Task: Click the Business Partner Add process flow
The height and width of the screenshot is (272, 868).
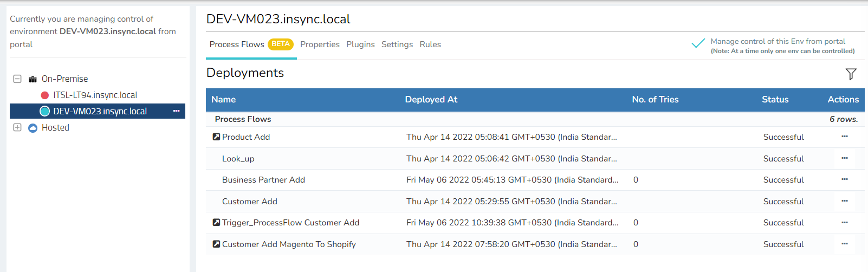Action: (263, 180)
